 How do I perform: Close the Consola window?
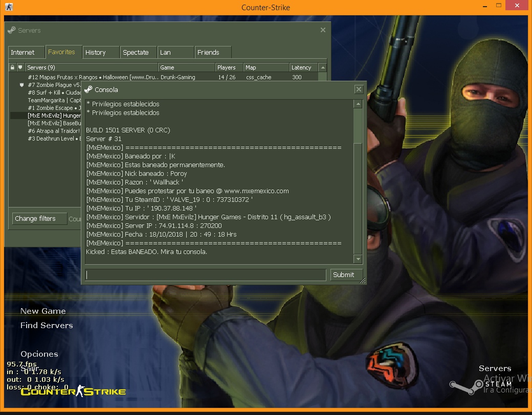coord(359,89)
